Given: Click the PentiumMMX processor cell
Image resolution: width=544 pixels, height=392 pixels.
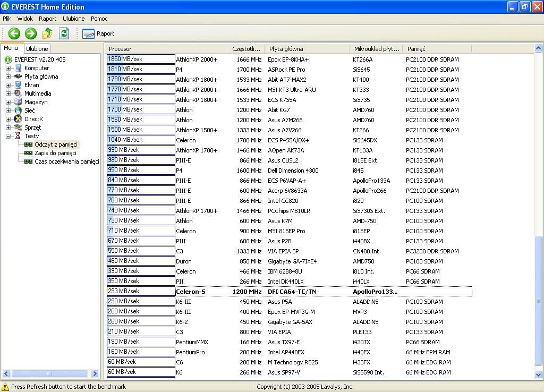Looking at the screenshot, I should [x=192, y=342].
